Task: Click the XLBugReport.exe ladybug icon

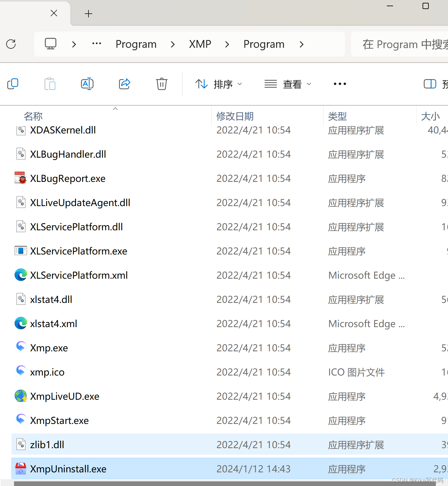Action: [x=21, y=178]
